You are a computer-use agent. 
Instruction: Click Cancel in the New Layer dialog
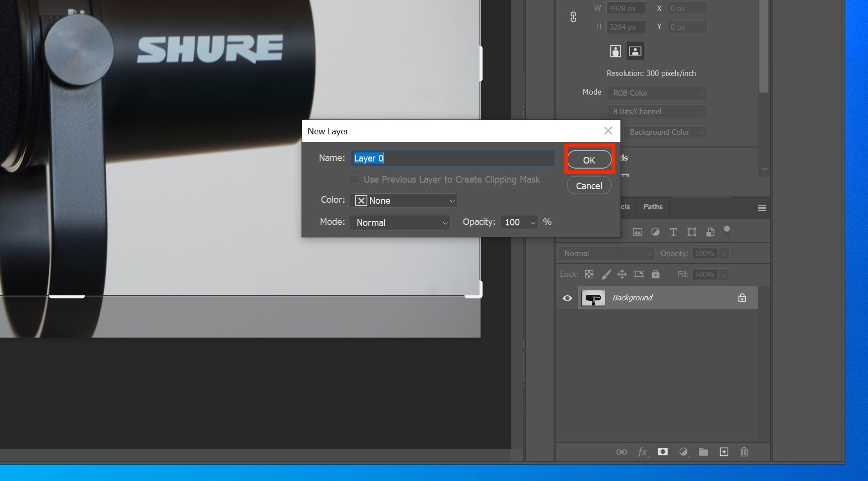(x=589, y=186)
